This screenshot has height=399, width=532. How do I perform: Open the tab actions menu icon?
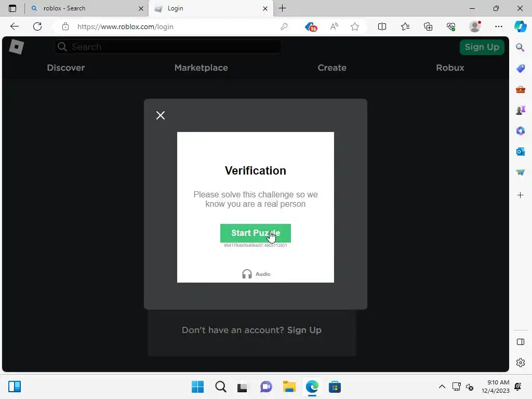point(12,8)
